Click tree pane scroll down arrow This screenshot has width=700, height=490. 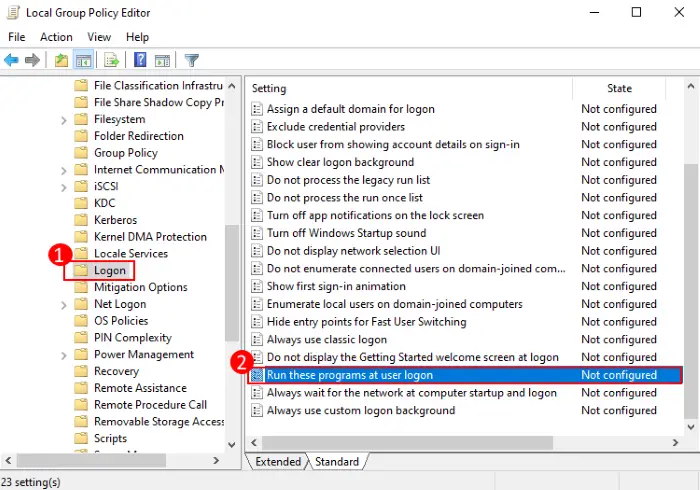(232, 444)
